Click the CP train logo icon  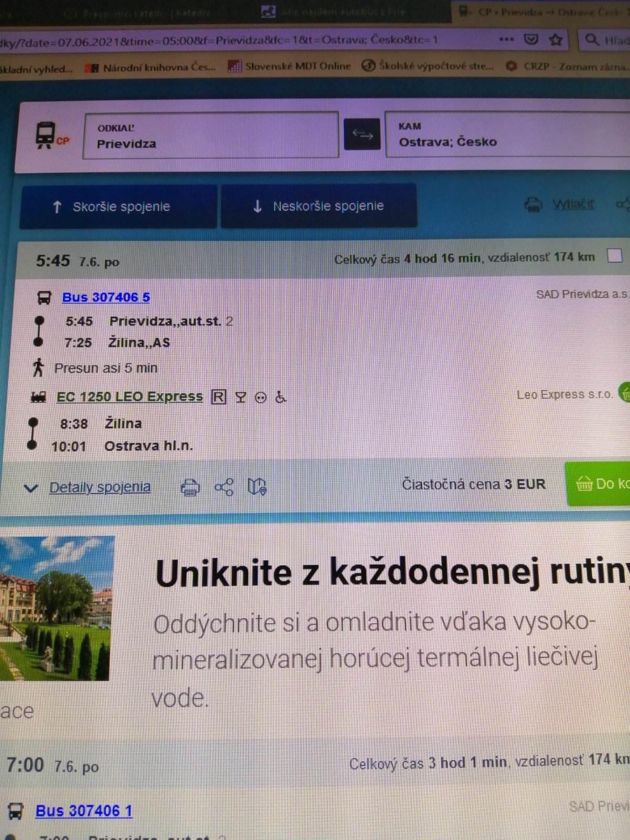[x=51, y=136]
